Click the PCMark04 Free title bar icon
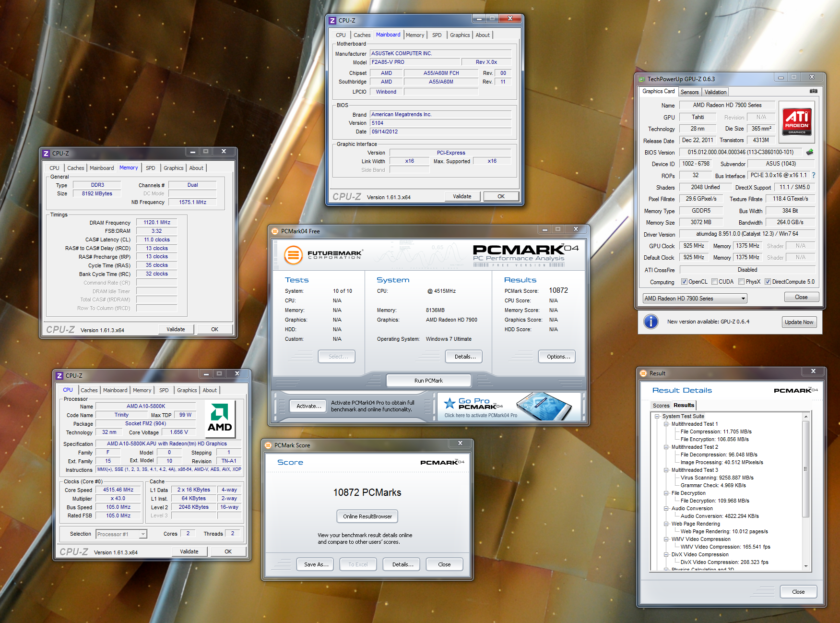Screen dimensions: 840x623 point(275,231)
